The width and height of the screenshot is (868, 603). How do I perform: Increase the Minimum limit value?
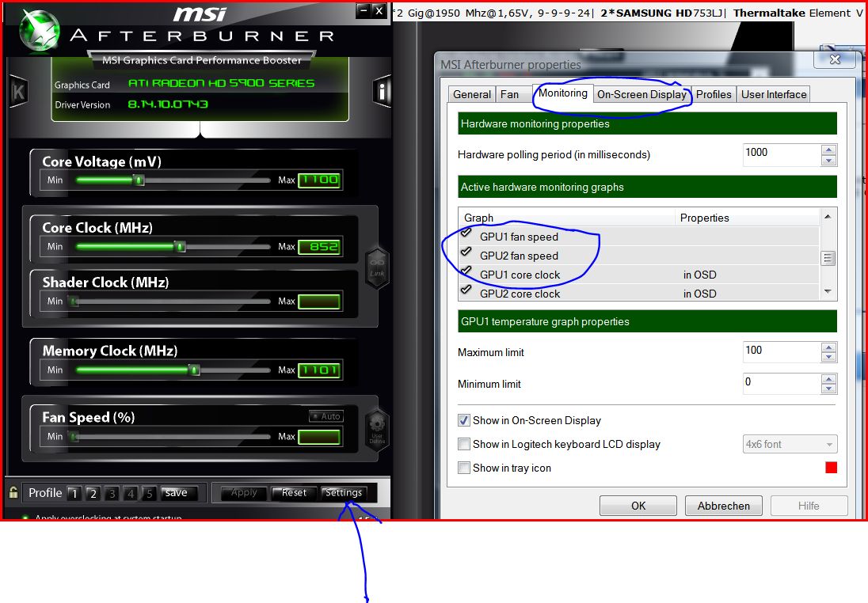(828, 378)
